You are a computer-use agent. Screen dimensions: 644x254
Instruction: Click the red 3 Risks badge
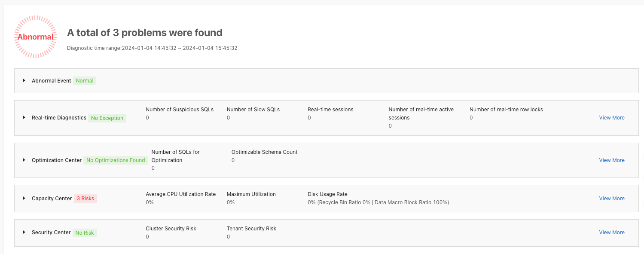point(85,199)
